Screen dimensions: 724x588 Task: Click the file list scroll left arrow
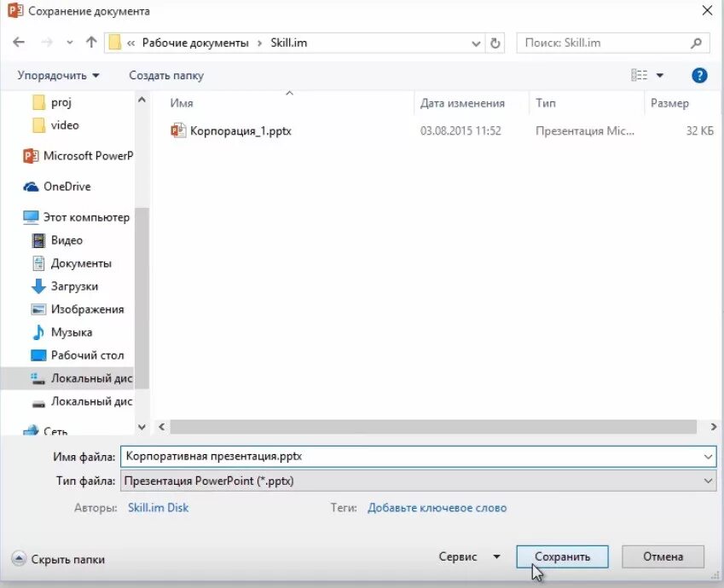tap(162, 426)
